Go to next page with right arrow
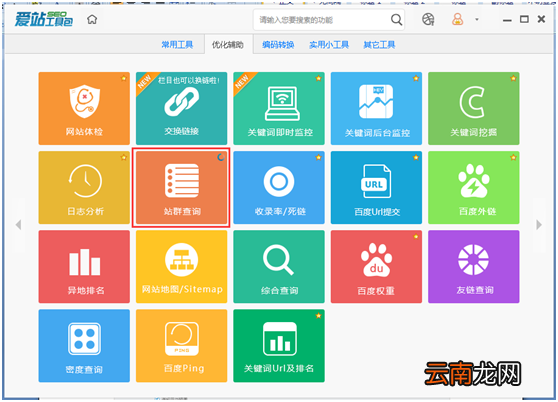The height and width of the screenshot is (402, 558). pos(539,225)
